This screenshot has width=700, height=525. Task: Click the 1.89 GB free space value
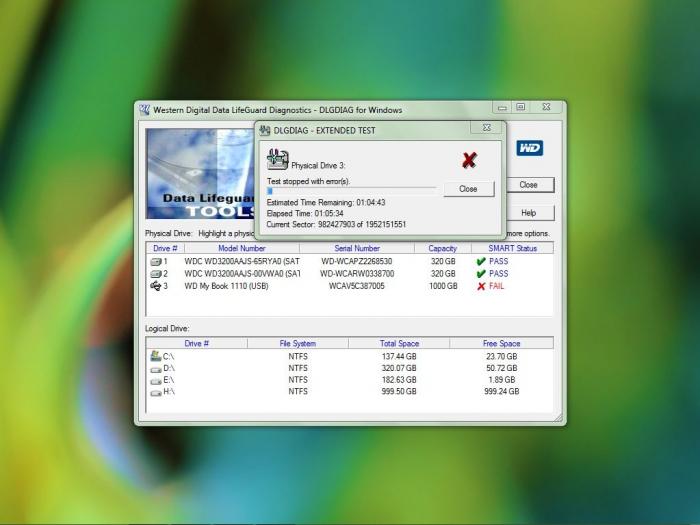click(502, 380)
